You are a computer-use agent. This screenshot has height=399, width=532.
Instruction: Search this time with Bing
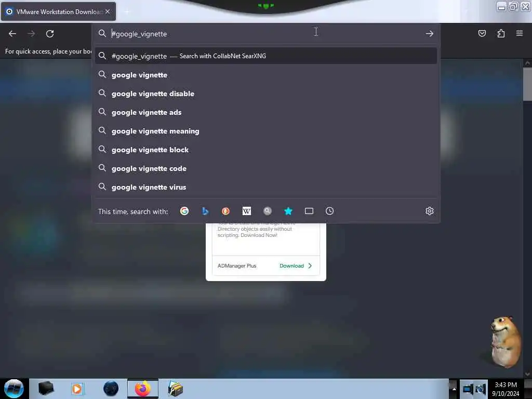click(x=205, y=211)
